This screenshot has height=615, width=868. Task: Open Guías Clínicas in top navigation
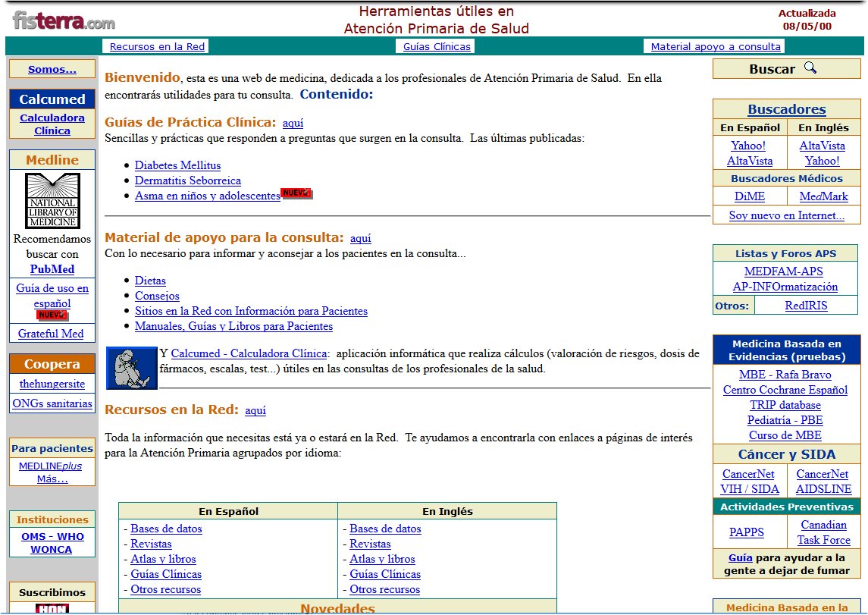(437, 46)
